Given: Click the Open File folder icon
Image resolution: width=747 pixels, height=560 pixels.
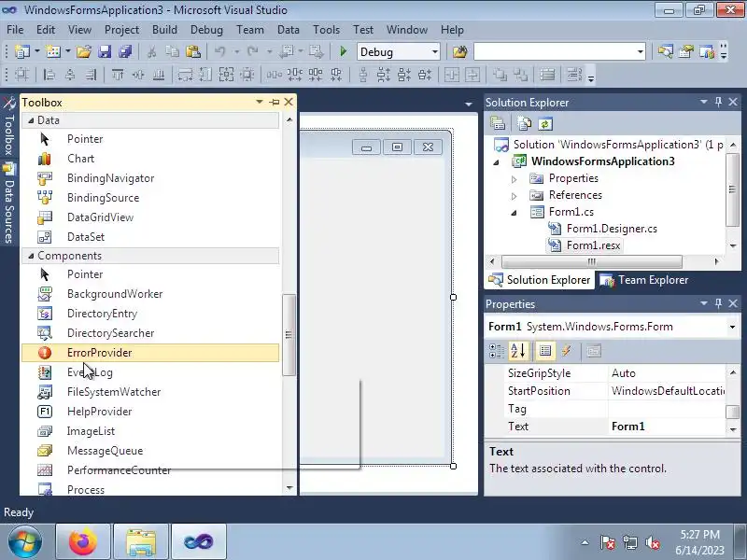Looking at the screenshot, I should pyautogui.click(x=83, y=51).
